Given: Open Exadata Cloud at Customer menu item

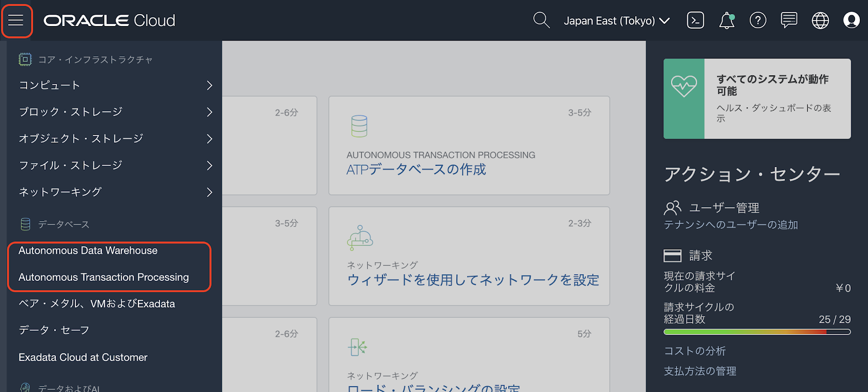Looking at the screenshot, I should tap(83, 357).
